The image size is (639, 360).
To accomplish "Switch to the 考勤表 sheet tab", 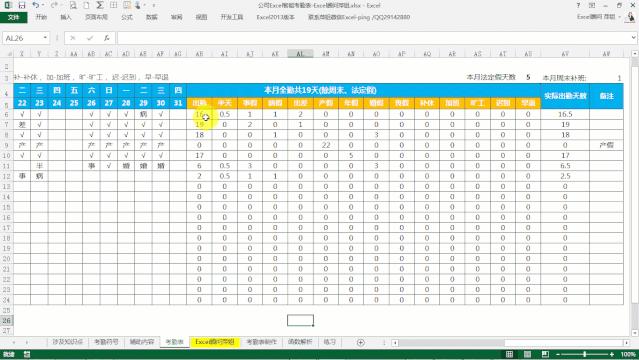I will pyautogui.click(x=174, y=342).
